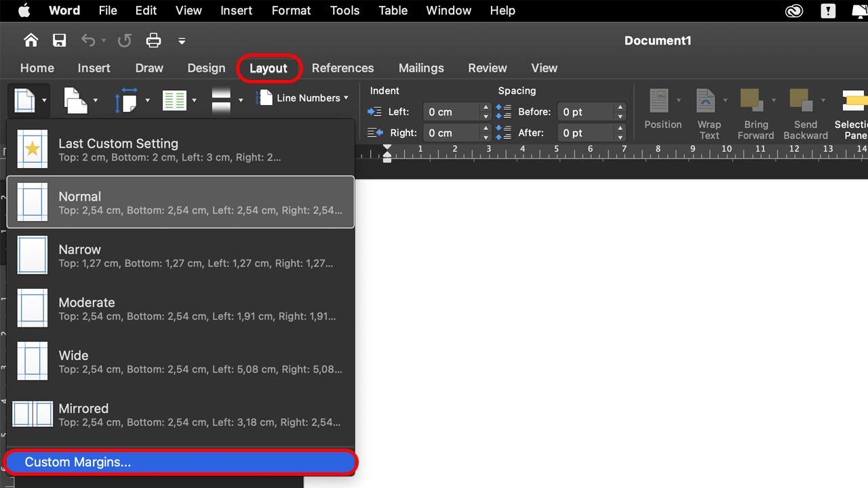Click Indent Left stepper arrows

coord(485,112)
